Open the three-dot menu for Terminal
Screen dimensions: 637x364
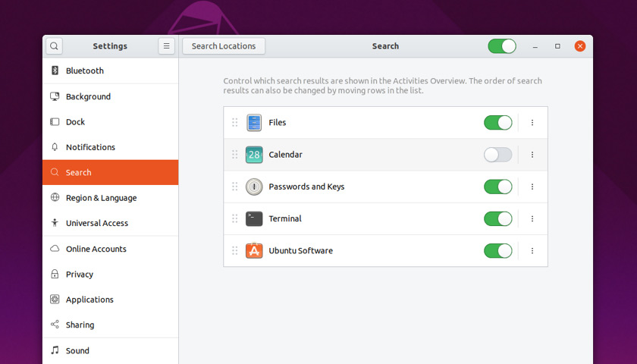532,218
